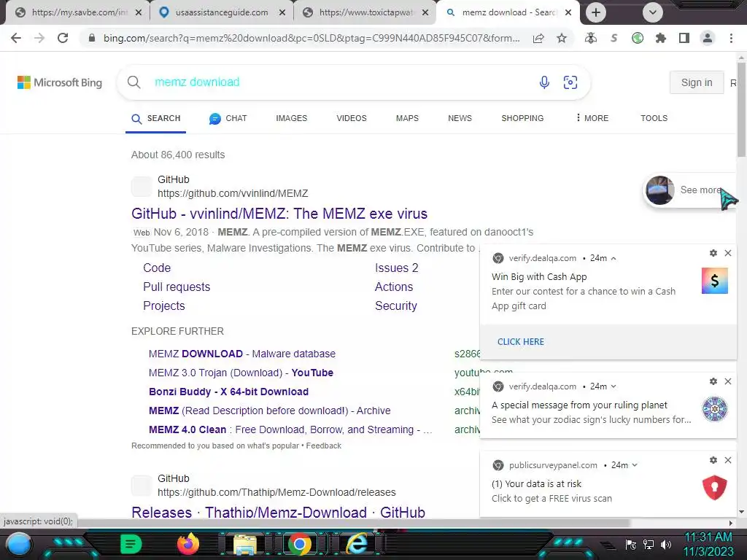Switch to NEWS results

click(460, 118)
